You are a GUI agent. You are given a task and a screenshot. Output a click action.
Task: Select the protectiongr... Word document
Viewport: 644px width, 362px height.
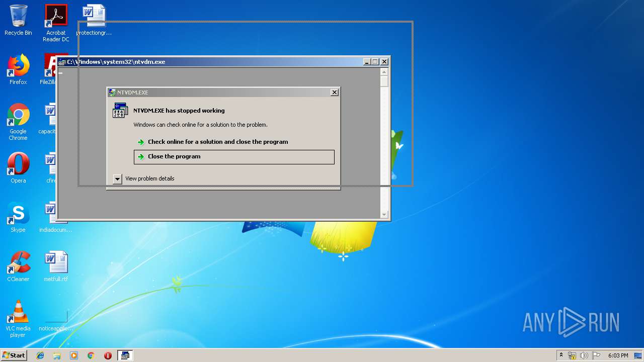[94, 20]
